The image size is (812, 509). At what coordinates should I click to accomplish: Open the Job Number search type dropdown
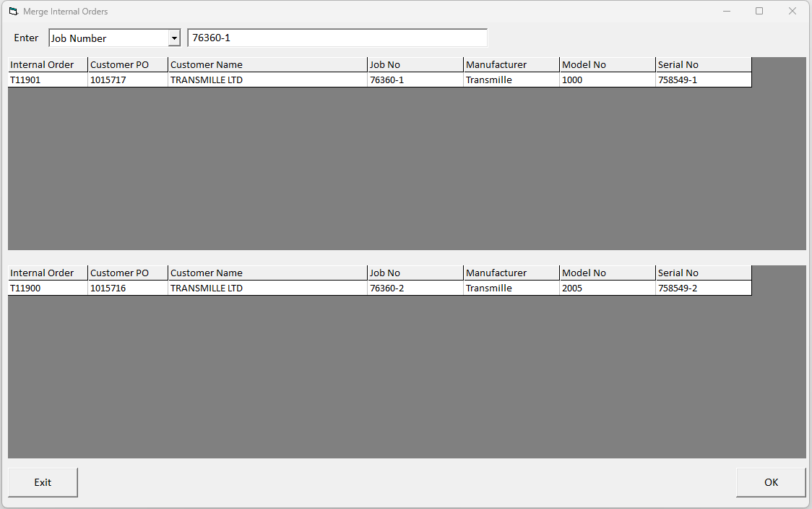point(175,38)
